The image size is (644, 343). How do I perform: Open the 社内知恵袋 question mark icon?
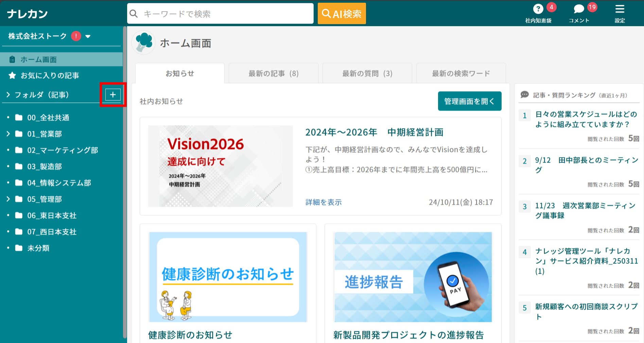point(538,9)
